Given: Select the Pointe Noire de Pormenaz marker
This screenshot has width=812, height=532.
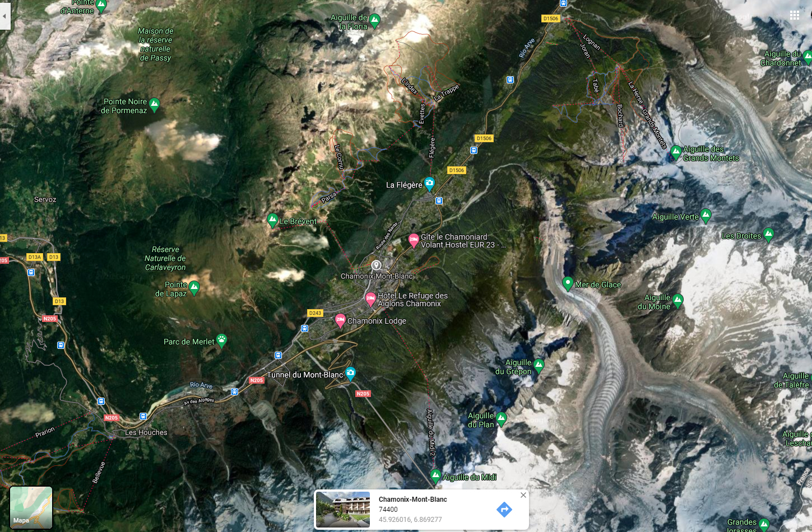Looking at the screenshot, I should [155, 105].
